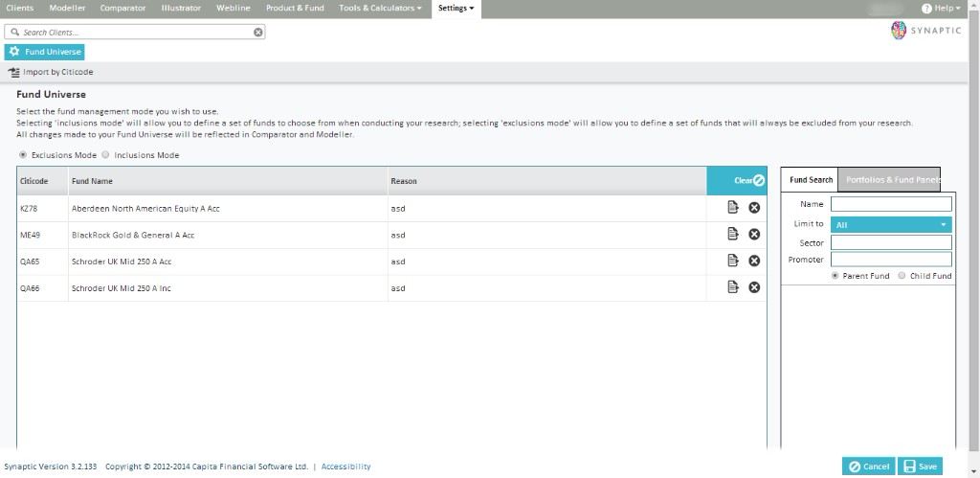Click the Promoter input field
980x478 pixels.
tap(891, 259)
